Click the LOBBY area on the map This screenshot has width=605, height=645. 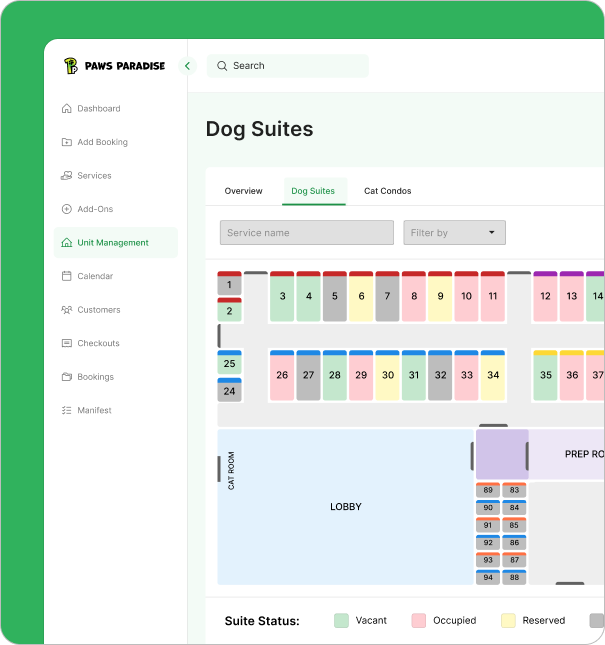(345, 506)
